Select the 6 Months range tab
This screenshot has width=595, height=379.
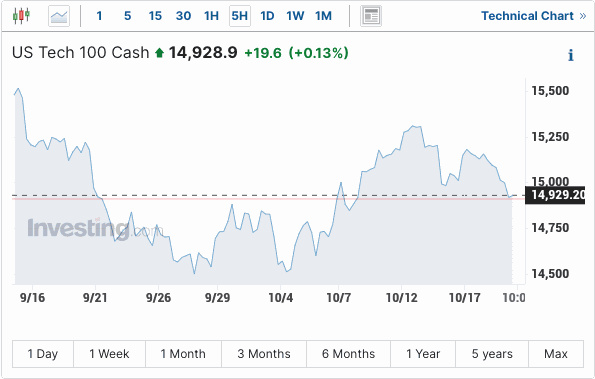348,354
